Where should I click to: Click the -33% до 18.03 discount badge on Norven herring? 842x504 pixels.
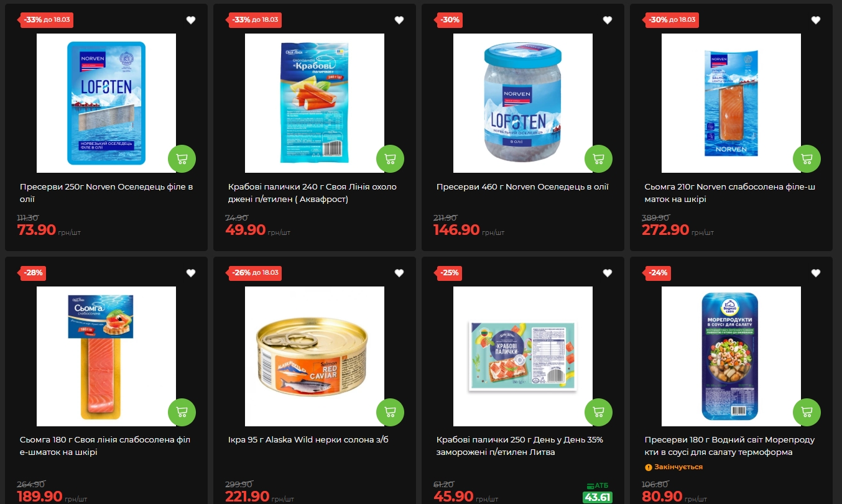click(x=47, y=20)
